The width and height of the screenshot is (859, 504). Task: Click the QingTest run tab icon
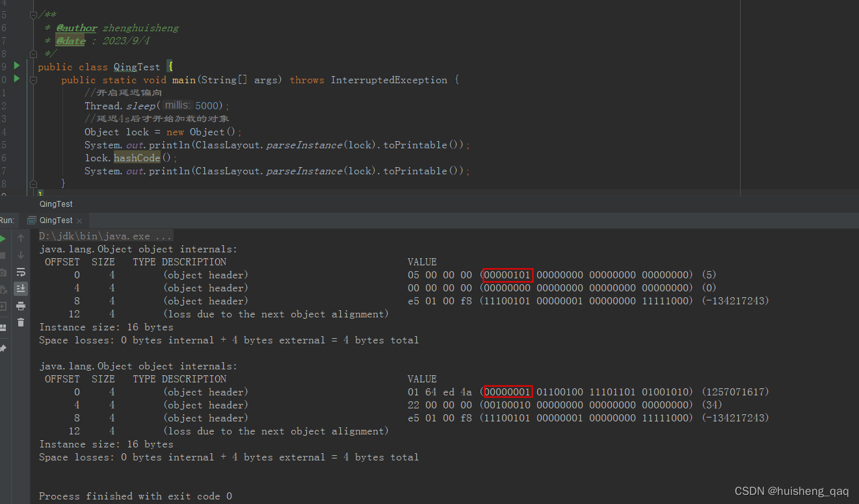click(x=32, y=220)
